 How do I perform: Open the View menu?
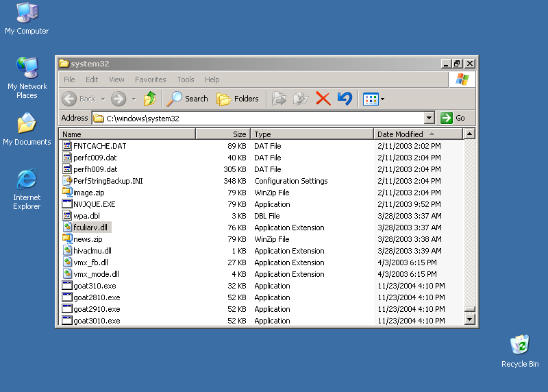coord(116,79)
